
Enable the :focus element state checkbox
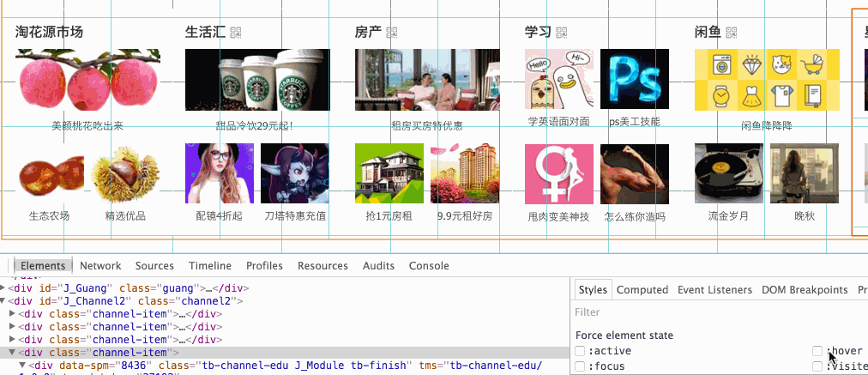pos(580,366)
